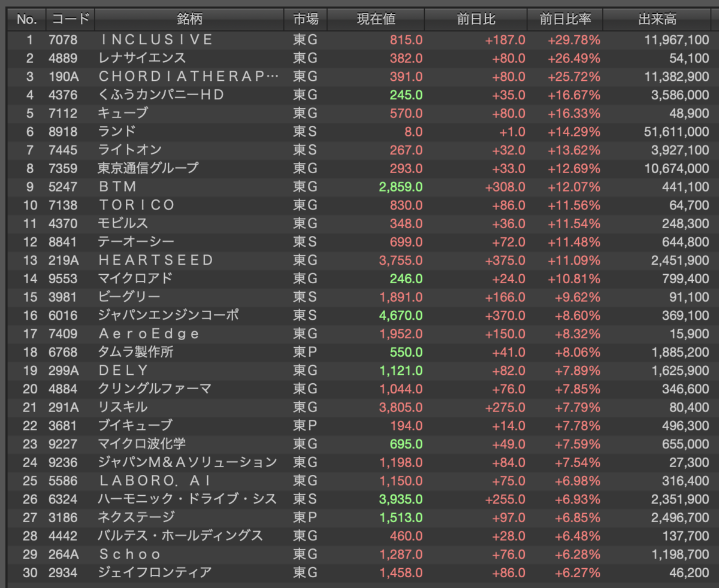Click the モビルス stock name

tap(123, 223)
